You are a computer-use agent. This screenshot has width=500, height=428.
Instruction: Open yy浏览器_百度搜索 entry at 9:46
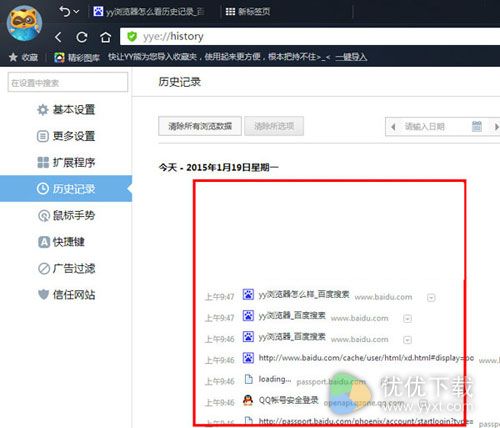click(292, 337)
